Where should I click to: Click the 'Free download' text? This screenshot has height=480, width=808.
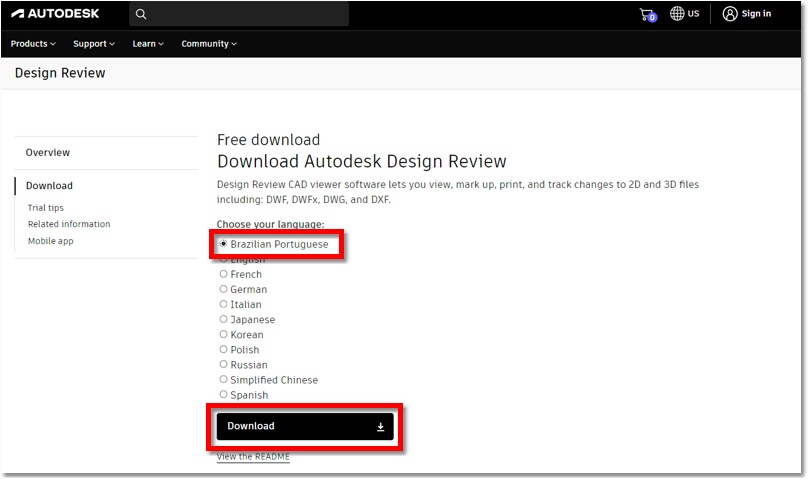coord(268,140)
